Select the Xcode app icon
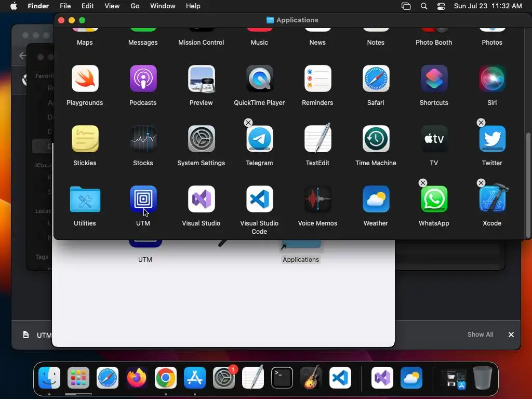Image resolution: width=532 pixels, height=399 pixels. coord(493,199)
